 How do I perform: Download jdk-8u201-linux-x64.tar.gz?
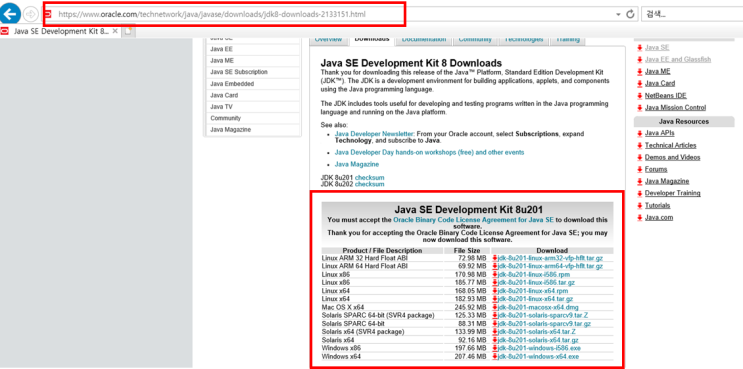click(535, 299)
